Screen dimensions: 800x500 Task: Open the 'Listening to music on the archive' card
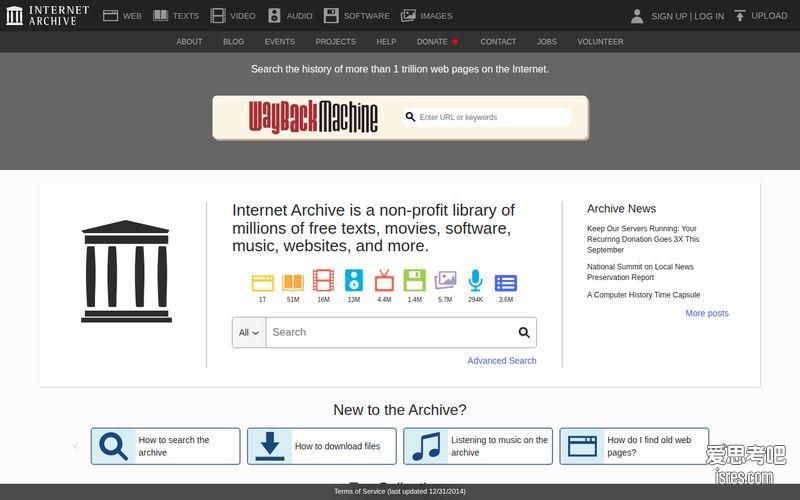(478, 446)
